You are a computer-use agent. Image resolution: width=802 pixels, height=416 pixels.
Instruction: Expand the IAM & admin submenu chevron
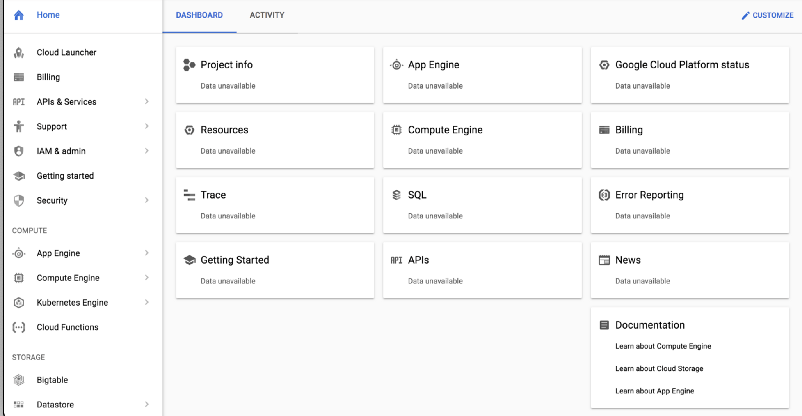[x=146, y=151]
